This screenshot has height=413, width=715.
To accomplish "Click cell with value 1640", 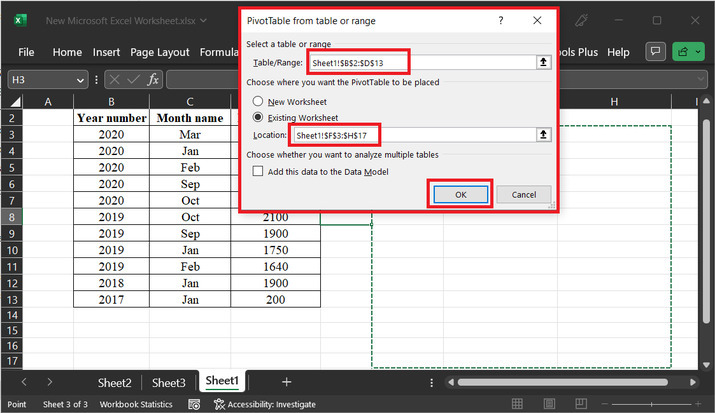I will coord(275,267).
